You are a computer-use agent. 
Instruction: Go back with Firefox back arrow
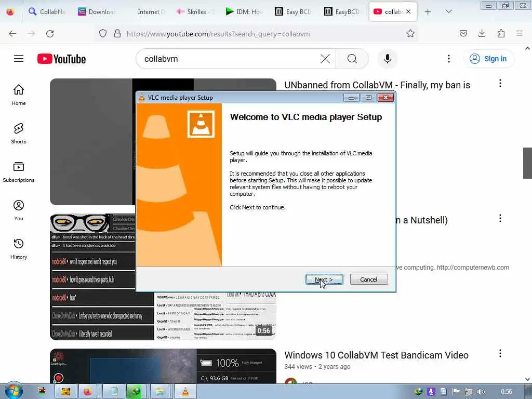12,34
